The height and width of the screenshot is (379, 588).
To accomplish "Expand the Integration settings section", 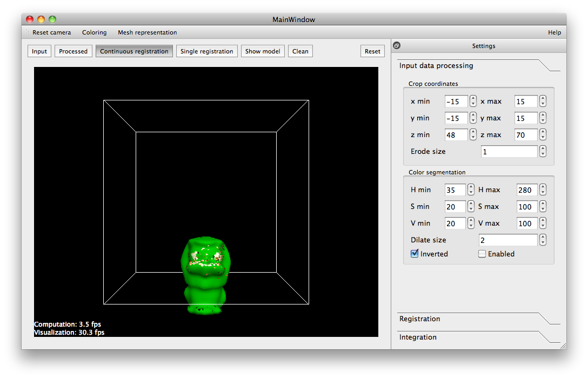I will point(478,337).
